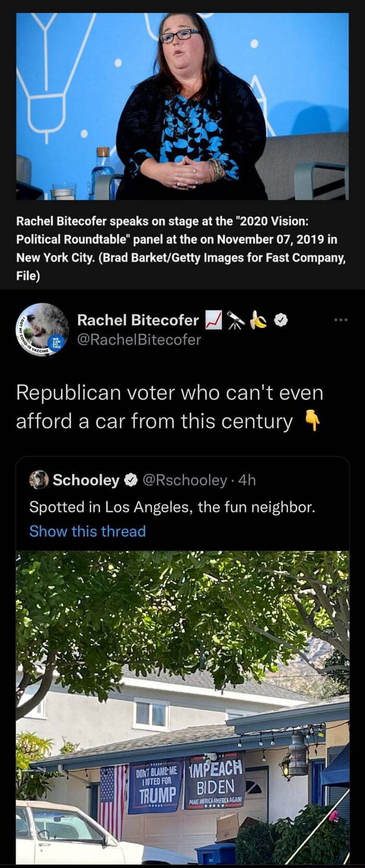This screenshot has height=868, width=365.
Task: Click the Getty Images photo caption text
Action: coord(171,245)
